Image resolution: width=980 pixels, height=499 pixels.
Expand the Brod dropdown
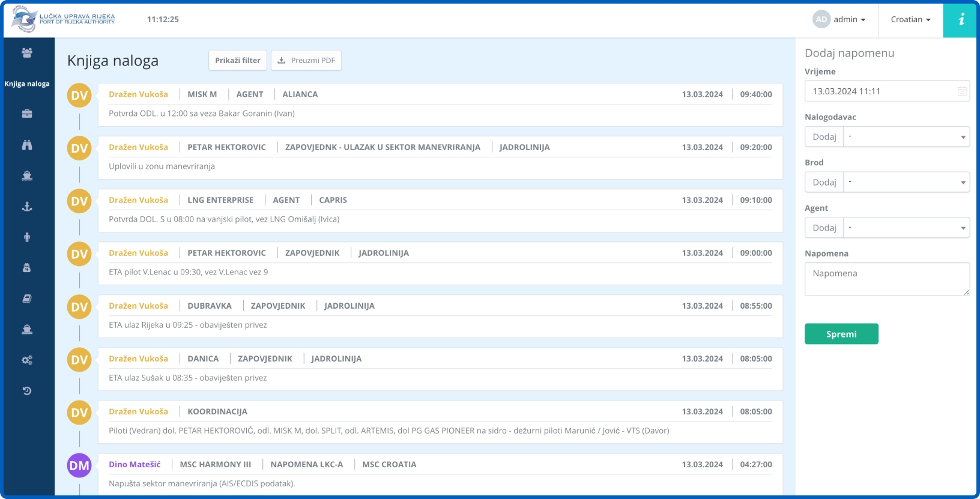[x=906, y=183]
